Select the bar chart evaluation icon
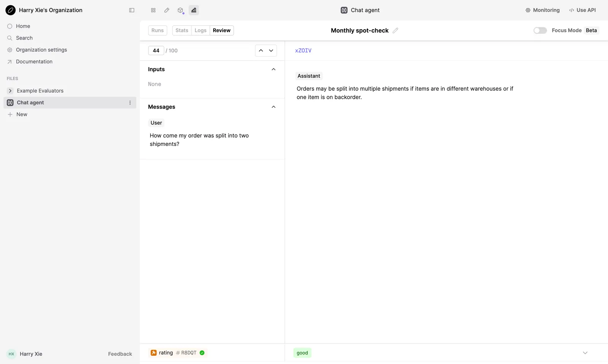Screen dimensions: 608x364 click(x=194, y=10)
